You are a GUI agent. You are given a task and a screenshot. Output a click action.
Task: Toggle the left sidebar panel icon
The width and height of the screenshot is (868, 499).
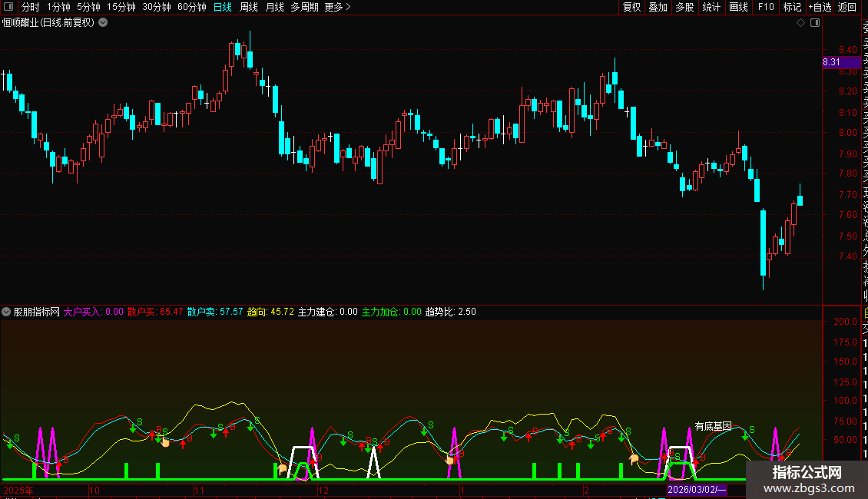[x=9, y=8]
